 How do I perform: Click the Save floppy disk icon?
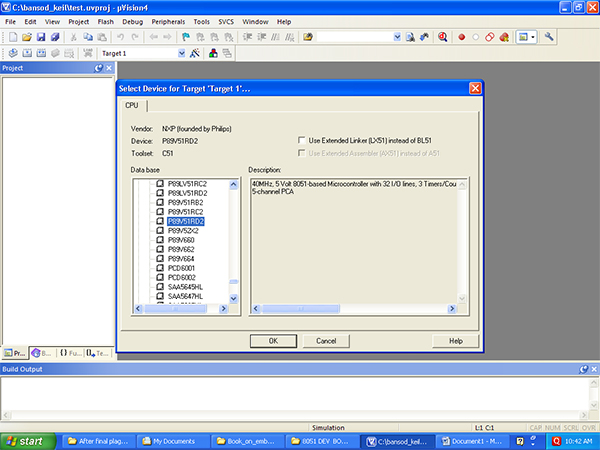[41, 37]
